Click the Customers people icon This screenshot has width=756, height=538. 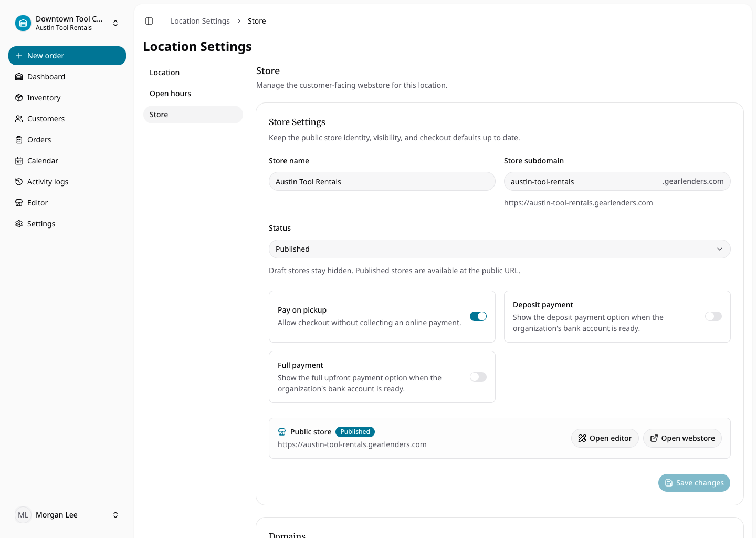(x=19, y=119)
